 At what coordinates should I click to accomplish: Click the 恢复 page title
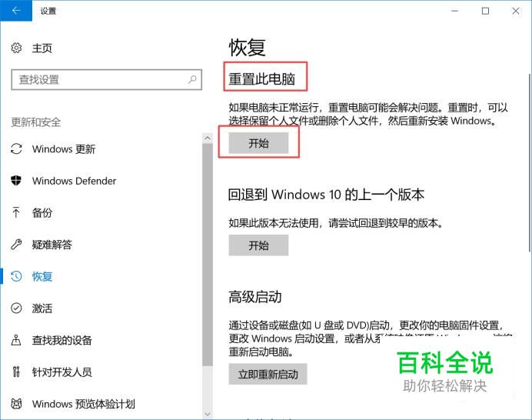click(x=247, y=47)
